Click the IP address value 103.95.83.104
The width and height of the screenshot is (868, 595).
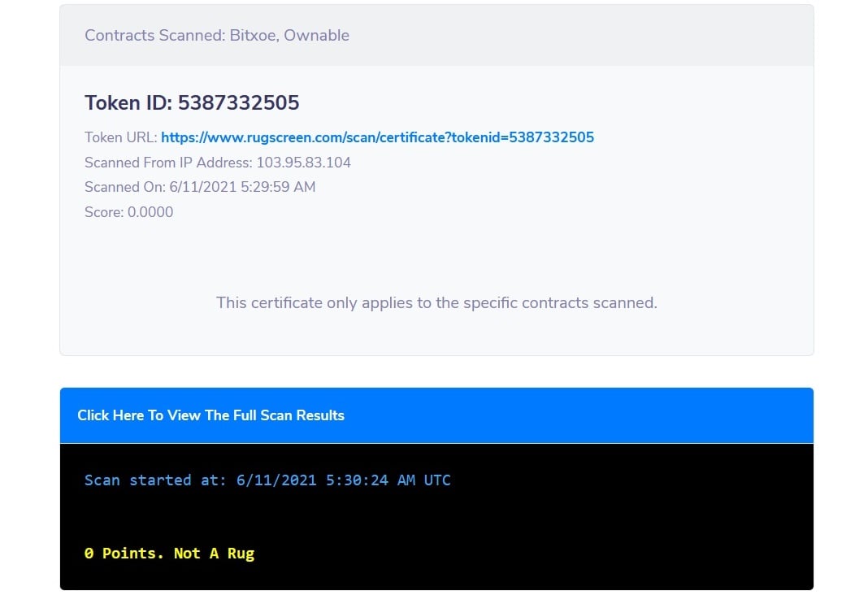[x=303, y=163]
